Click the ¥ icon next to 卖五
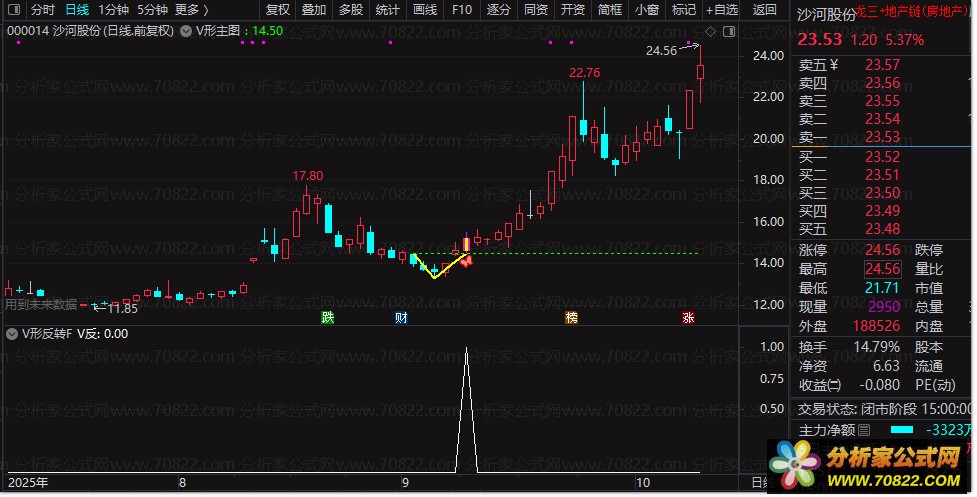 pos(834,65)
